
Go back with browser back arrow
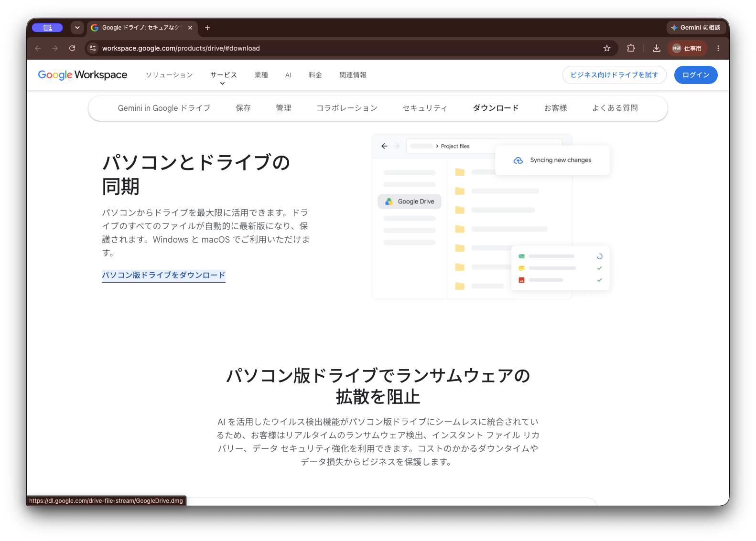click(38, 48)
